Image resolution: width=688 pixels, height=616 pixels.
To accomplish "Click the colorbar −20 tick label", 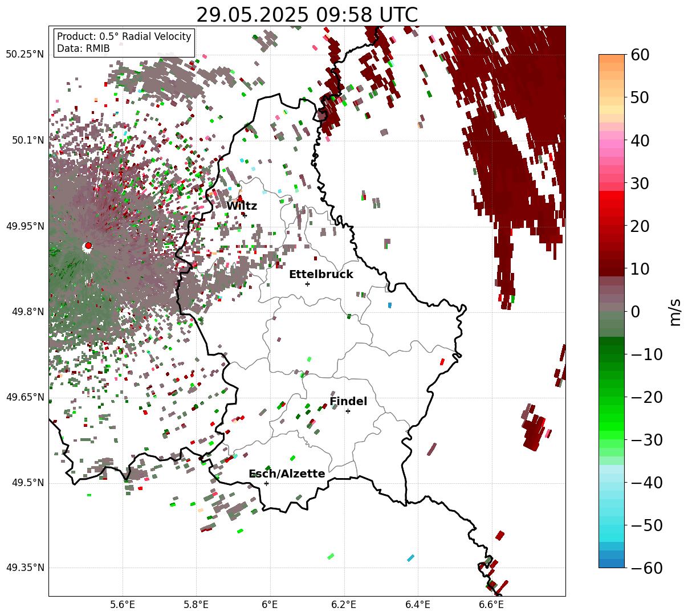I will click(646, 397).
